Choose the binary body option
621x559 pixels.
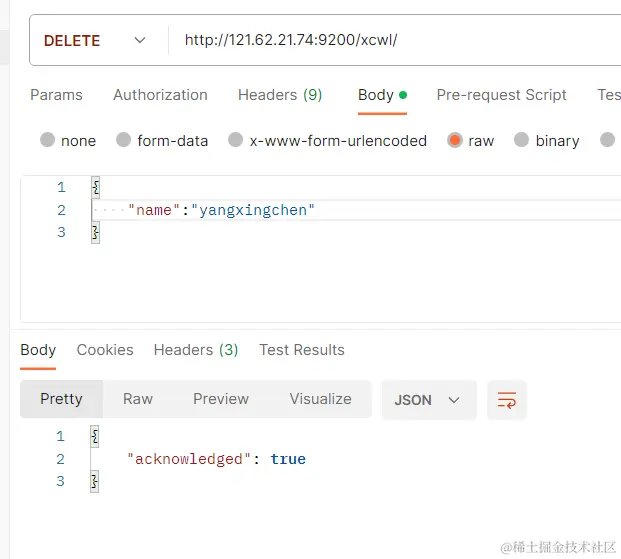coord(521,139)
